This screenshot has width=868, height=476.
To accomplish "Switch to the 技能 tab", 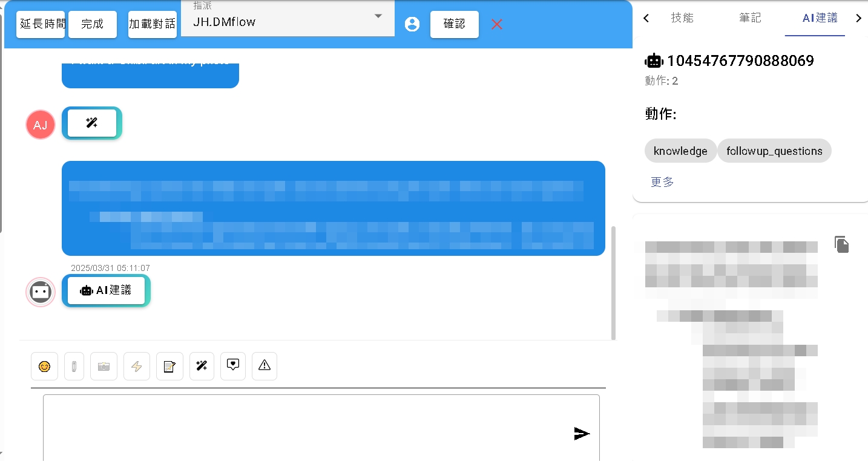I will (x=682, y=18).
